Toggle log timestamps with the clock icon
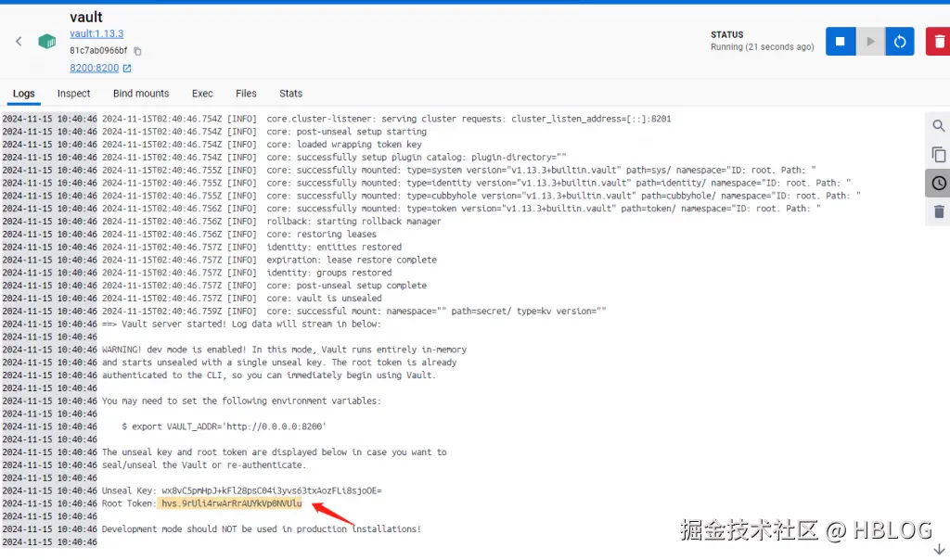 938,184
